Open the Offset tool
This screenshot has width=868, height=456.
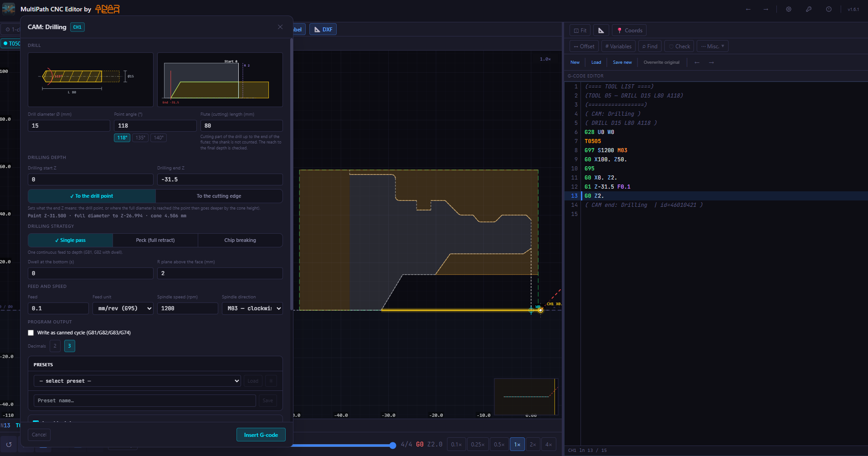coord(584,46)
